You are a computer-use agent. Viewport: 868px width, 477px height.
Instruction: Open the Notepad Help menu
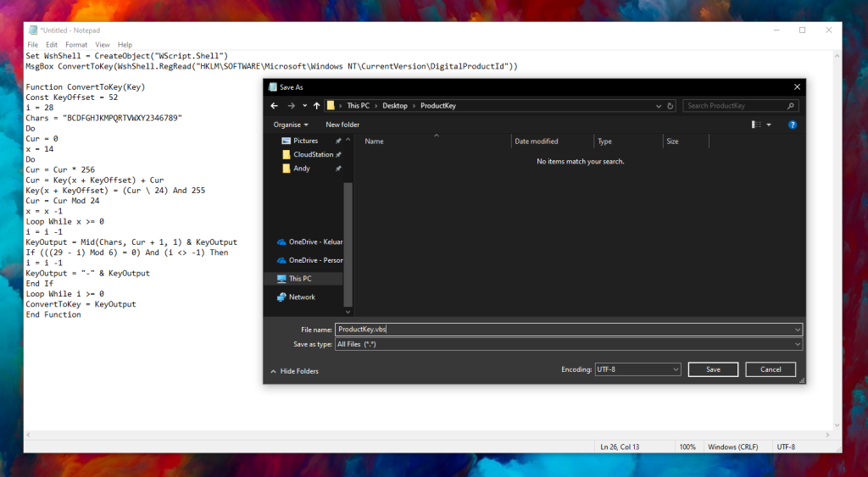coord(125,45)
